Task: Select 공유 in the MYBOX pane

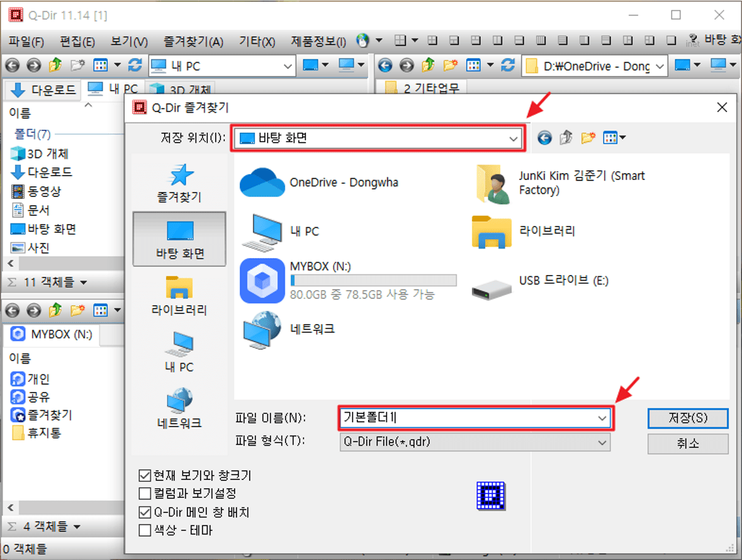Action: [x=30, y=397]
